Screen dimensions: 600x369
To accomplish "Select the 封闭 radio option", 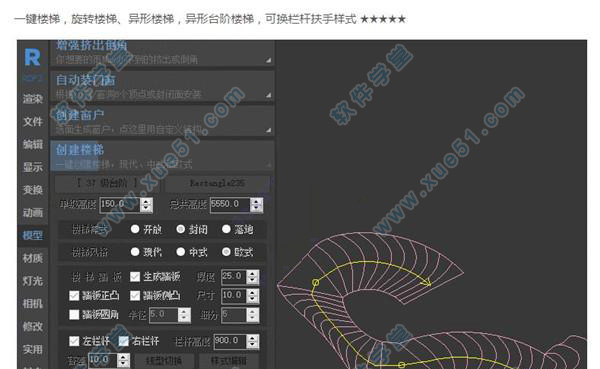I will point(180,229).
